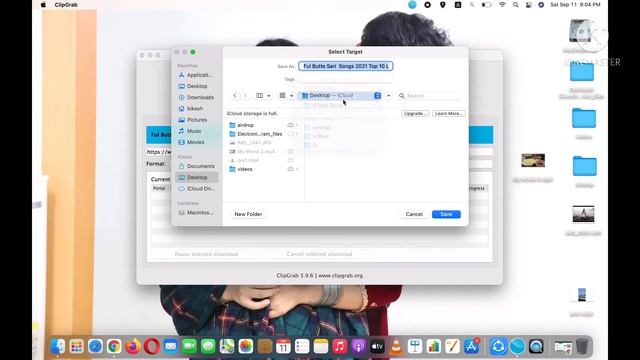Open Photos from the Dock

pos(245,347)
